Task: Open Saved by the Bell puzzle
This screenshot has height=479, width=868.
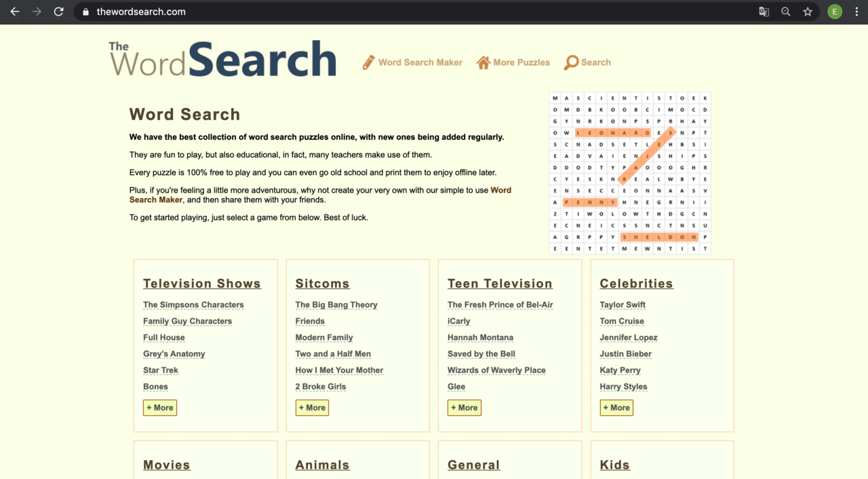Action: (x=481, y=354)
